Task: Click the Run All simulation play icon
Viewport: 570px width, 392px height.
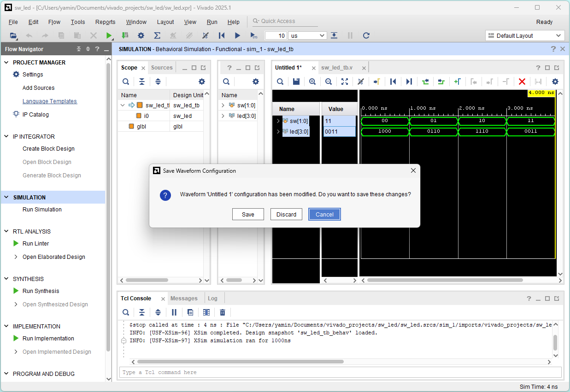Action: point(237,35)
